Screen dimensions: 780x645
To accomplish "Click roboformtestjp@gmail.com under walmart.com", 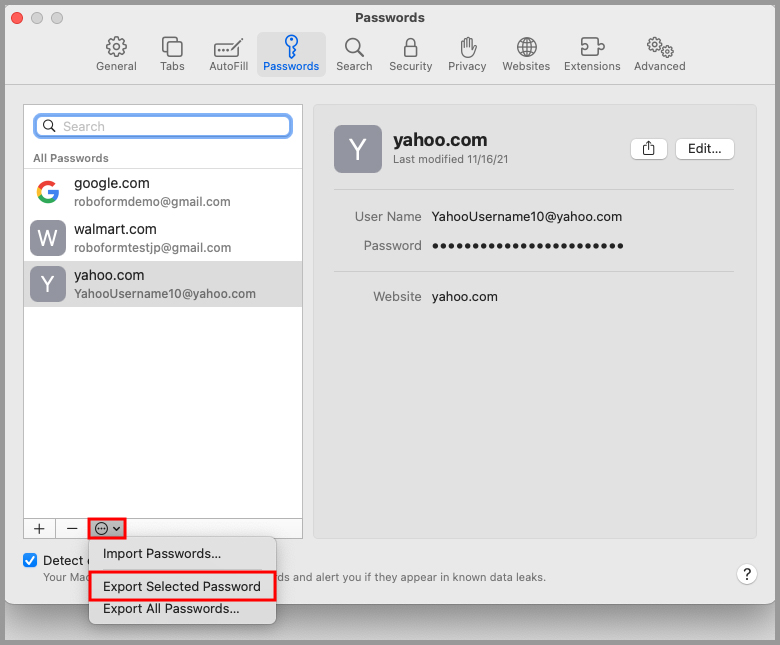I will (152, 248).
